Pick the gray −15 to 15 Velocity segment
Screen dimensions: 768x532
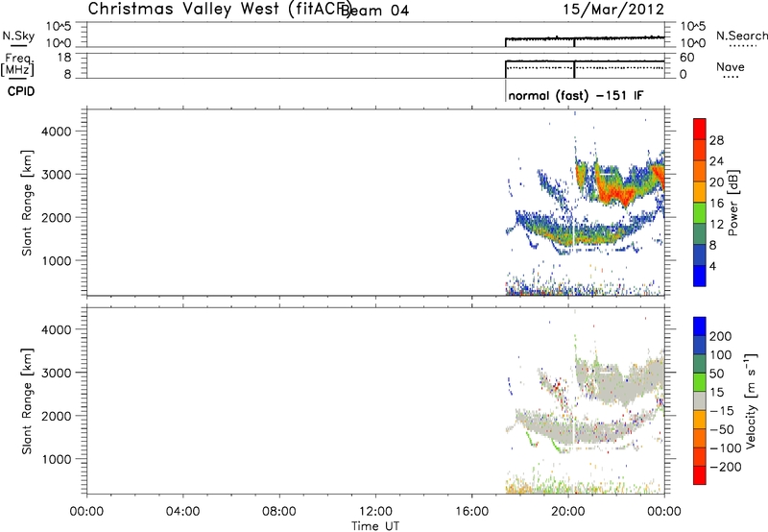click(x=700, y=400)
